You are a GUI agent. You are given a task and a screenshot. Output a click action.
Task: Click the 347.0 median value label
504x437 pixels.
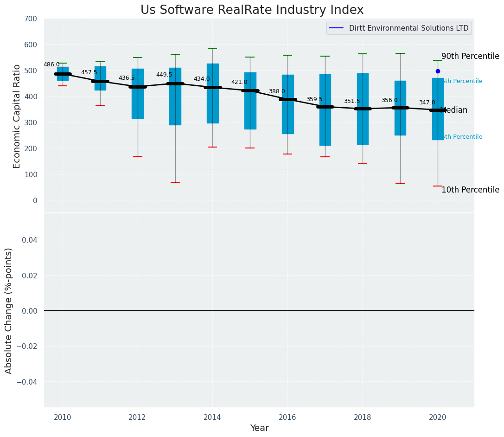tap(427, 103)
